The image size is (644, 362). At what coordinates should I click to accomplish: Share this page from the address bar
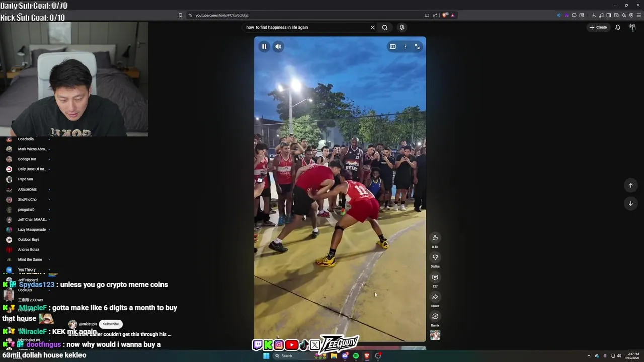(x=435, y=15)
